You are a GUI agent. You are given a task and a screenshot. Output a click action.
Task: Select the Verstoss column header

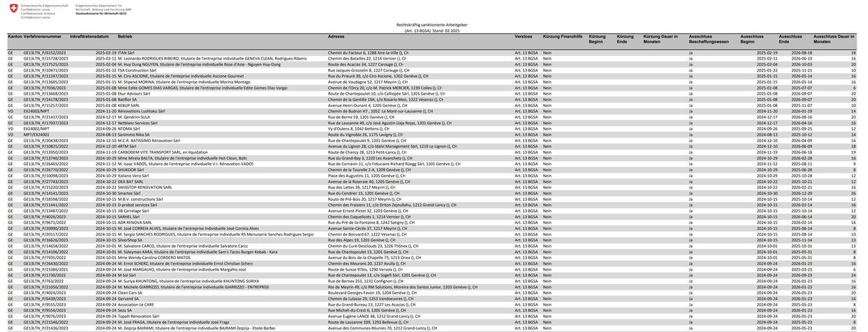coord(523,37)
